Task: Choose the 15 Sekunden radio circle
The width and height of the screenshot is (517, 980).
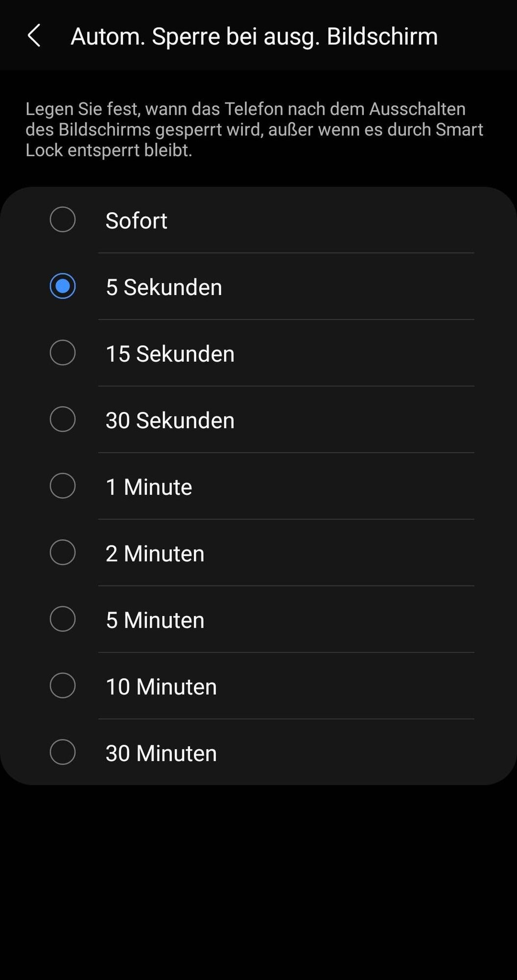Action: click(63, 352)
